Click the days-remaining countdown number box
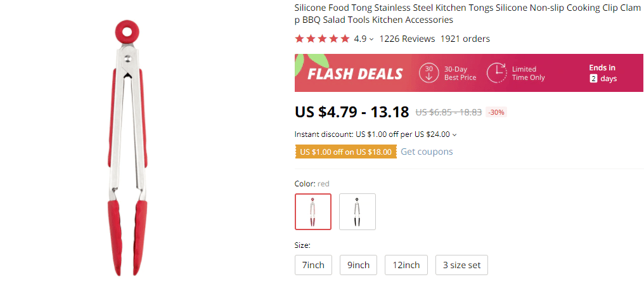 (x=593, y=79)
